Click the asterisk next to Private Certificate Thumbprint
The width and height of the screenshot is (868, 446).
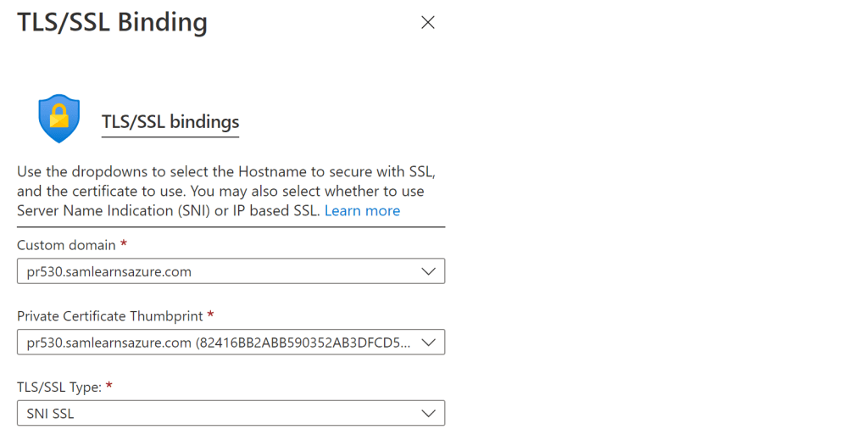(210, 315)
